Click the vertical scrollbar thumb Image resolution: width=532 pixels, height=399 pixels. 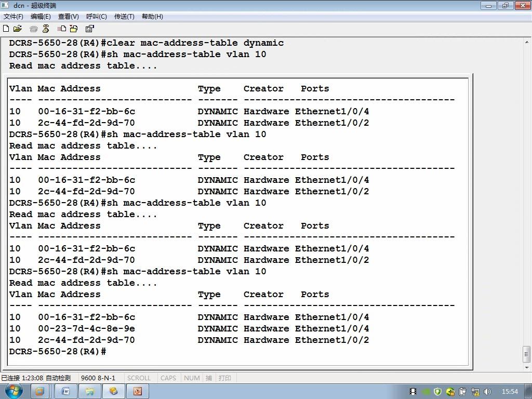[527, 354]
